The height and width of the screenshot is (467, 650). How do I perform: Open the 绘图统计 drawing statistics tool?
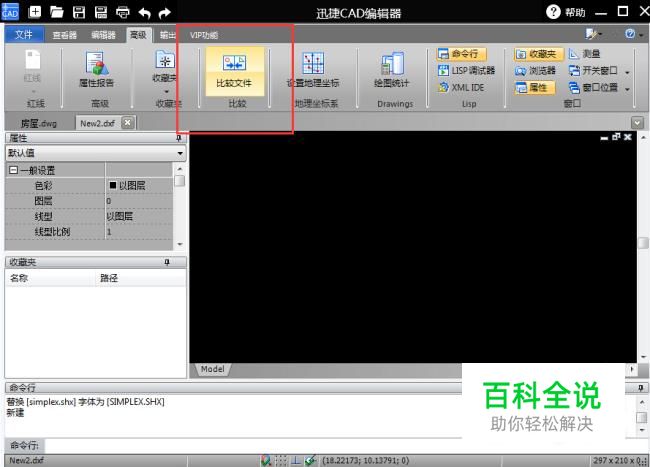click(x=392, y=70)
